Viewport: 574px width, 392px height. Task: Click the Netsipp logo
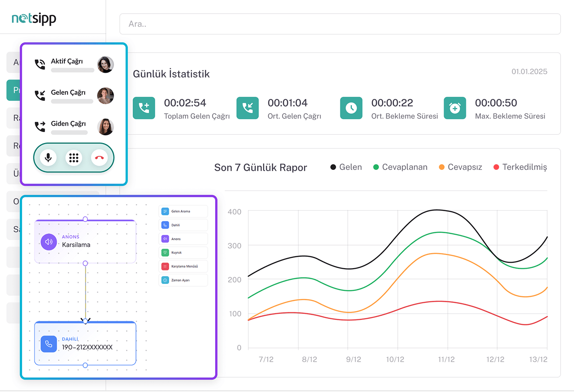pos(34,18)
